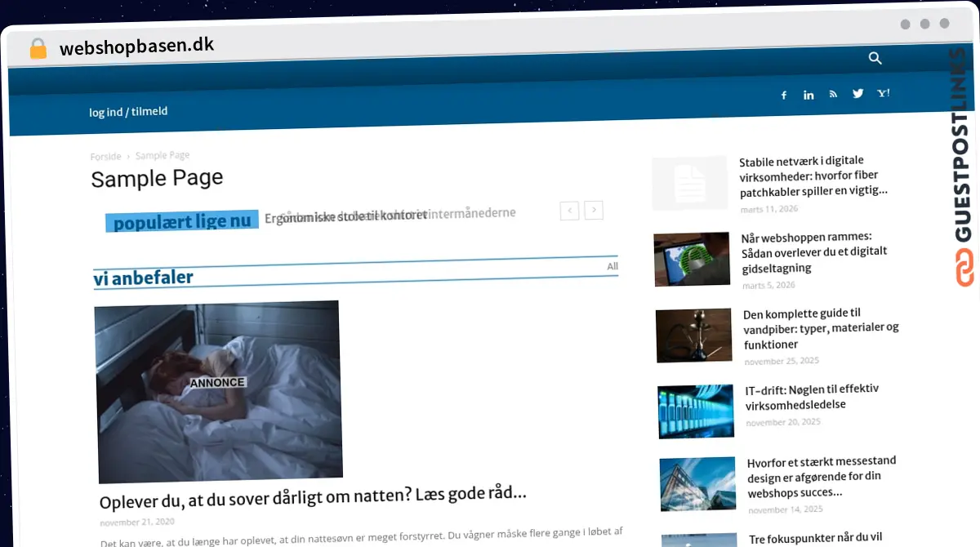Viewport: 980px width, 547px height.
Task: Click the date november 21, 2020
Action: (137, 522)
